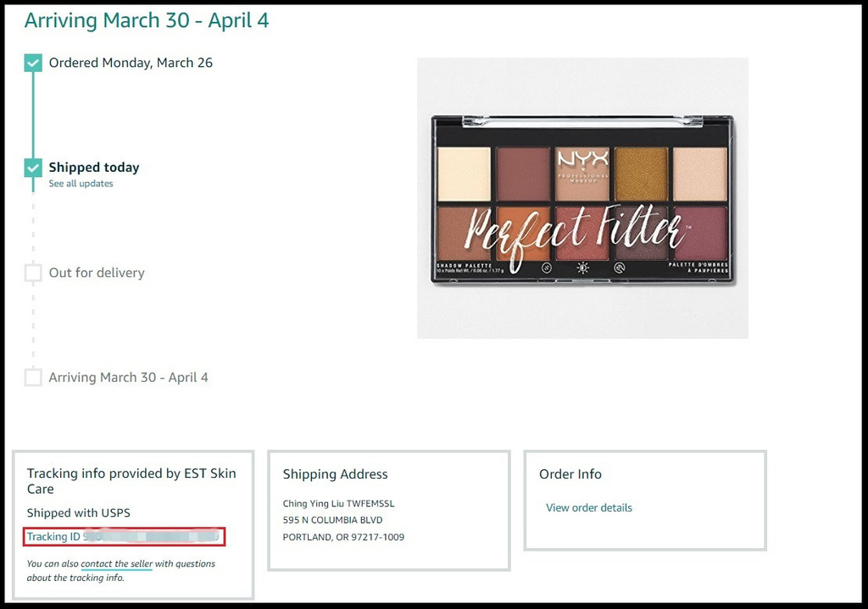Click the sun icon on the palette
Image resolution: width=868 pixels, height=609 pixels.
coord(582,268)
